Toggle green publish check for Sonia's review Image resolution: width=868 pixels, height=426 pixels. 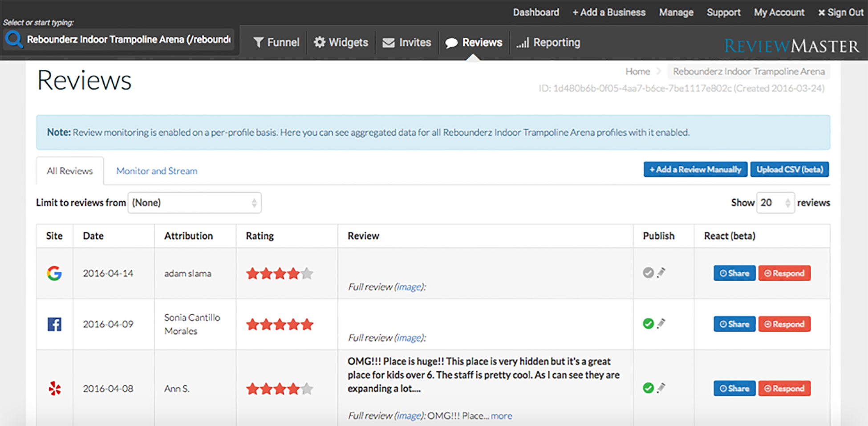(x=648, y=324)
